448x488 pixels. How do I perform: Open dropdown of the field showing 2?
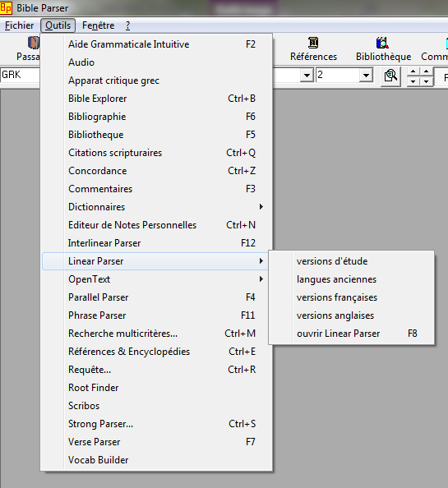(x=366, y=76)
